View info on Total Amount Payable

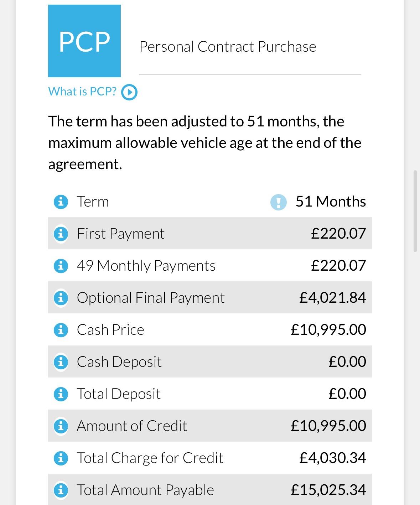pos(61,490)
